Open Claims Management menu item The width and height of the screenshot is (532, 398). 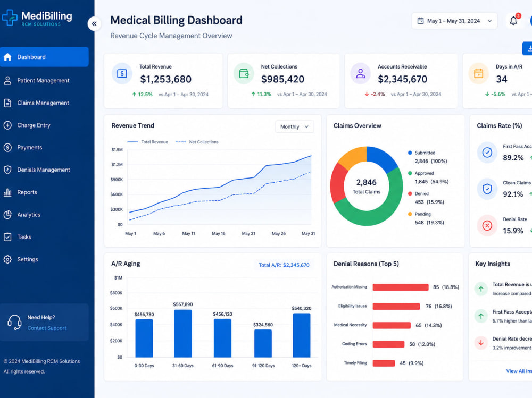tap(44, 103)
